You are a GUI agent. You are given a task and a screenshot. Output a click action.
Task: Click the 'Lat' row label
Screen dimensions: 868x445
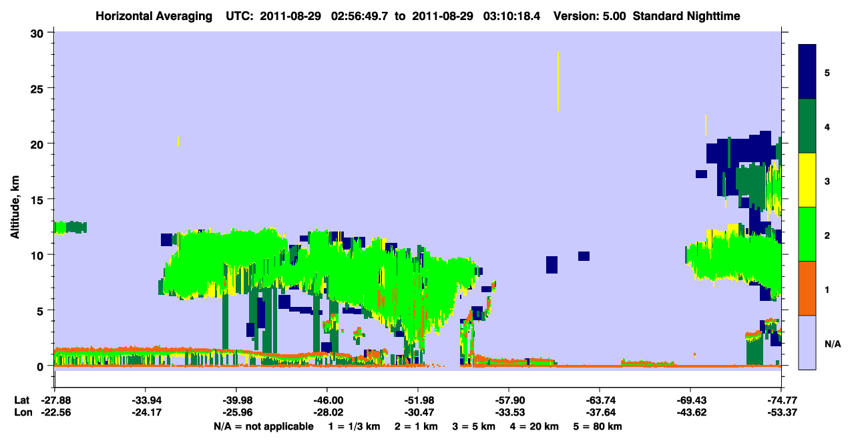click(21, 400)
